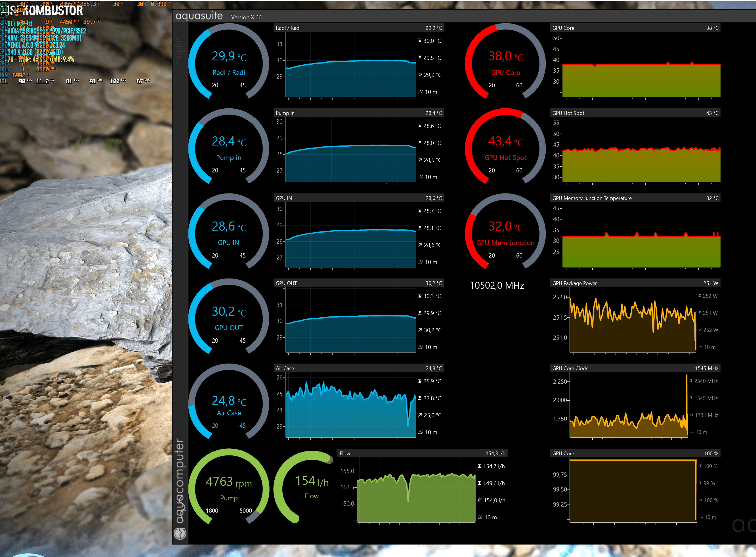
Task: Click the 10502,0 MHz value label
Action: [497, 286]
